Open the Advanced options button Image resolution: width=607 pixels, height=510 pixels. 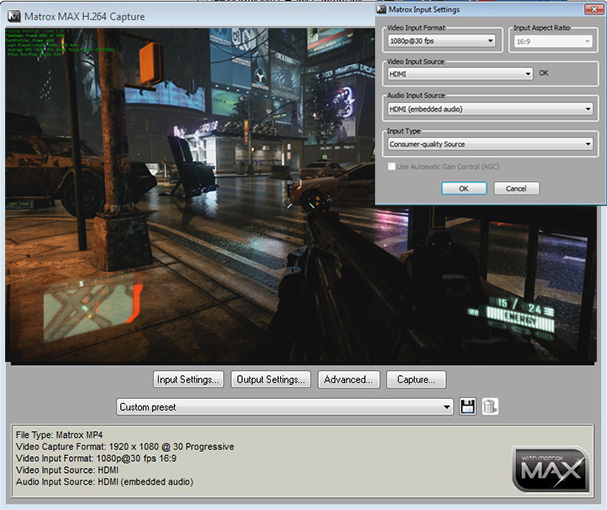pyautogui.click(x=349, y=379)
